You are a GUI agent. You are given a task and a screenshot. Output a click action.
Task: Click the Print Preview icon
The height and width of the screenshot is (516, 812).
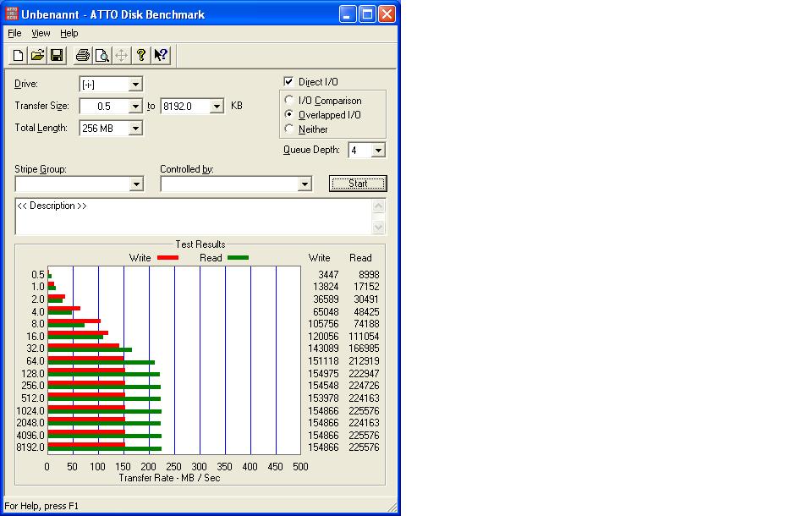(x=102, y=55)
